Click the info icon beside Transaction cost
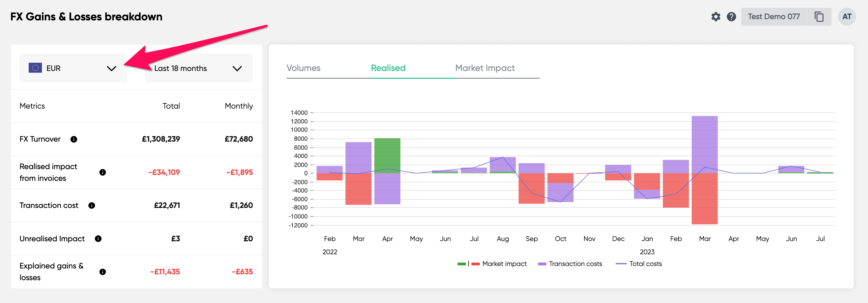 click(x=92, y=205)
